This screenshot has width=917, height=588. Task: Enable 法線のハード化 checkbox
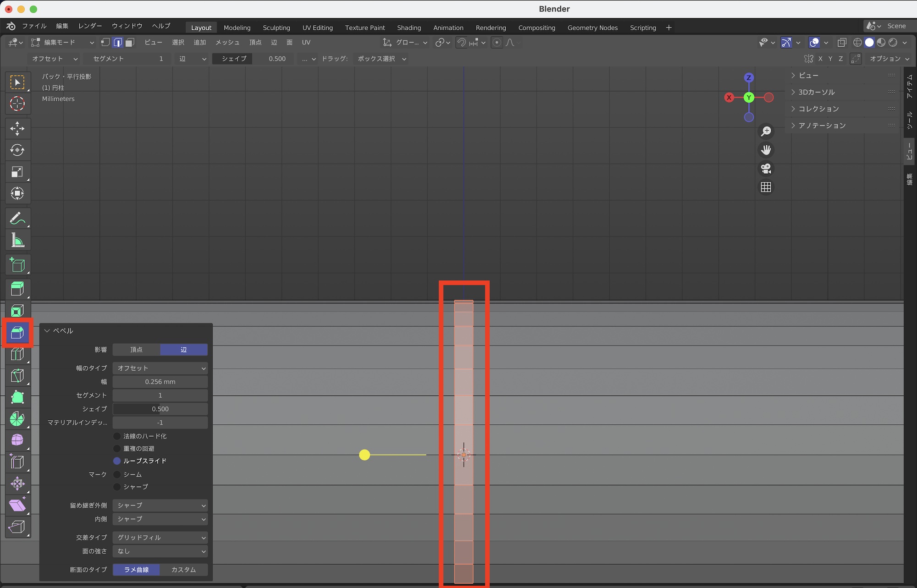tap(117, 436)
